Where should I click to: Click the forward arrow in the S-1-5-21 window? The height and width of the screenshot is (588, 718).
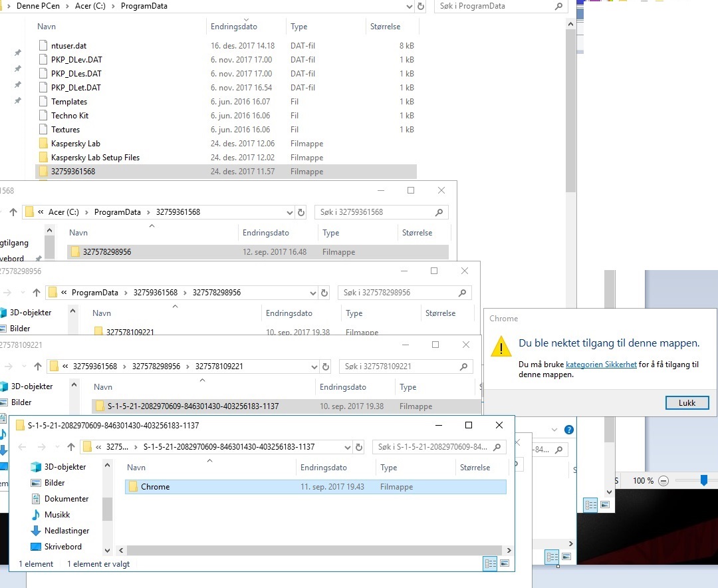[42, 447]
